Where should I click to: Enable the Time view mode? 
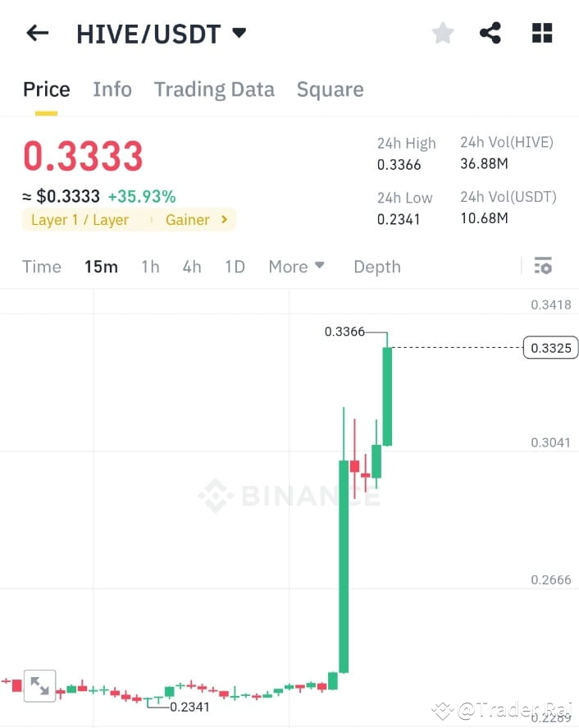[x=42, y=266]
